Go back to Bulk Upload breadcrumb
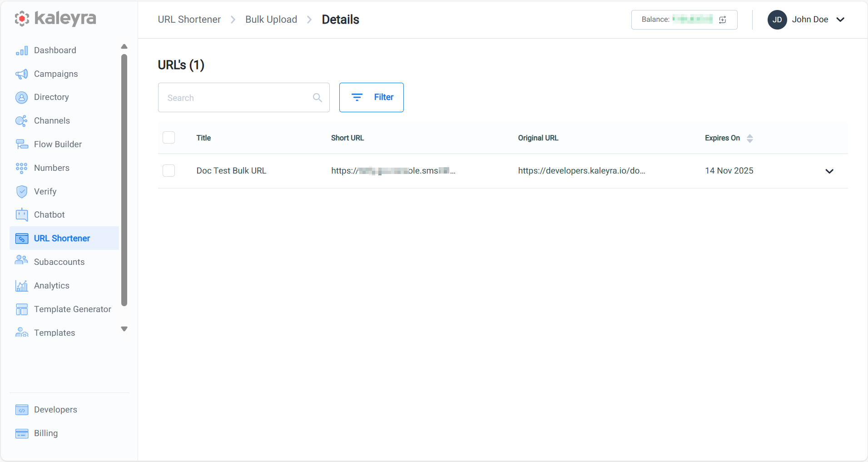 coord(271,20)
